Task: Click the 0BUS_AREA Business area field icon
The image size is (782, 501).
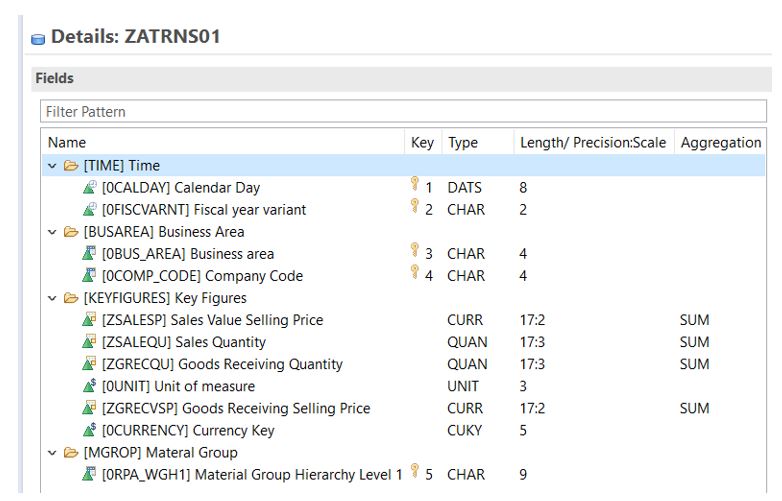Action: pyautogui.click(x=90, y=254)
